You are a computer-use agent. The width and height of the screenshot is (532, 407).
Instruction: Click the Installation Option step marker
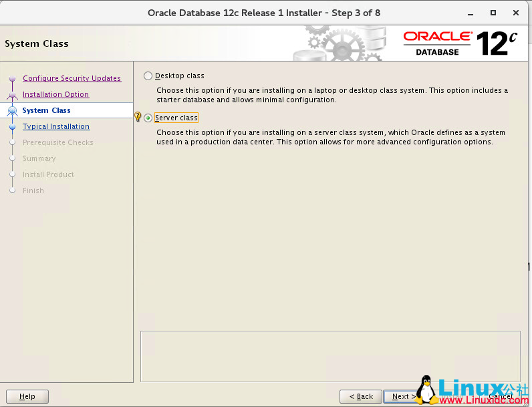(13, 95)
